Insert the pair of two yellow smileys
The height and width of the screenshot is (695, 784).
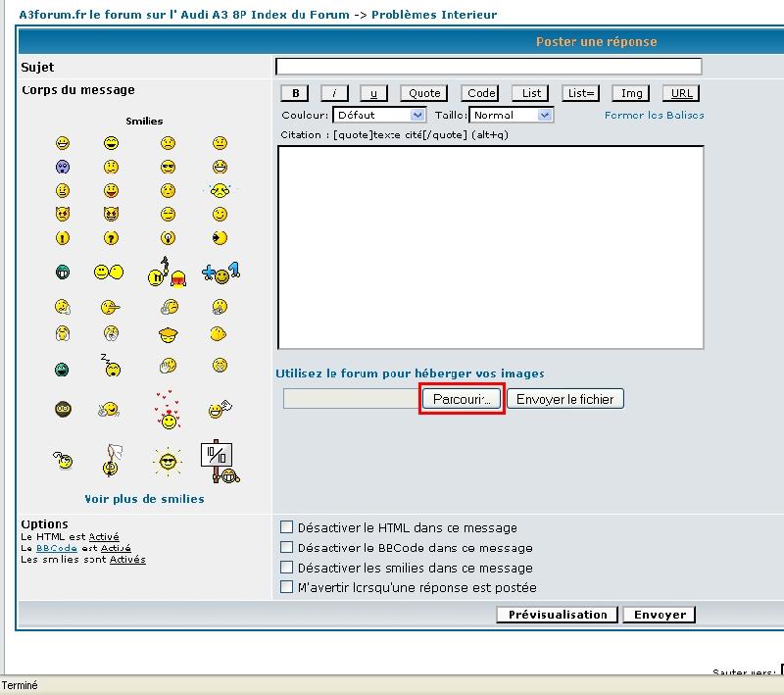tap(109, 272)
